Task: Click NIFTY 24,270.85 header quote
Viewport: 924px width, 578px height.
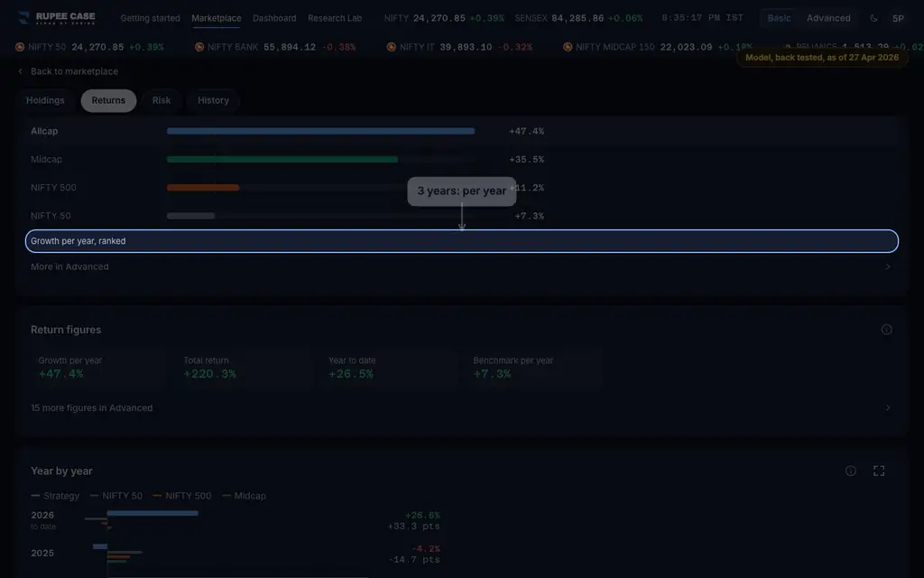Action: tap(444, 18)
